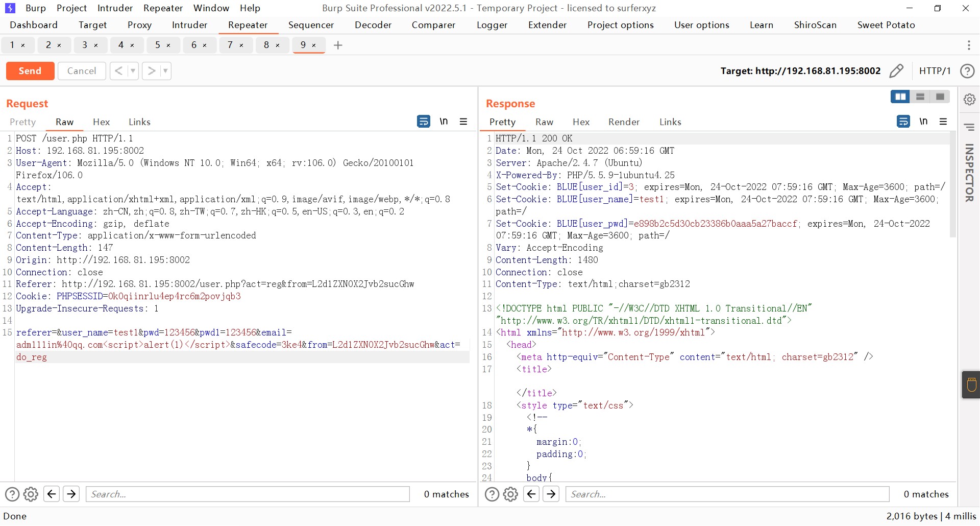The image size is (980, 526).
Task: Toggle word wrap in Response pane
Action: 903,122
